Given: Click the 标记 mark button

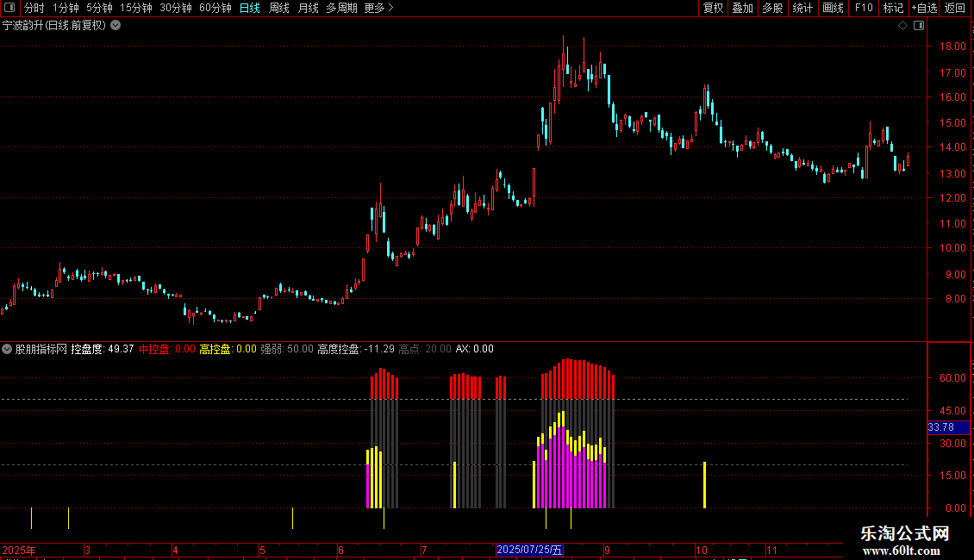Looking at the screenshot, I should click(893, 8).
